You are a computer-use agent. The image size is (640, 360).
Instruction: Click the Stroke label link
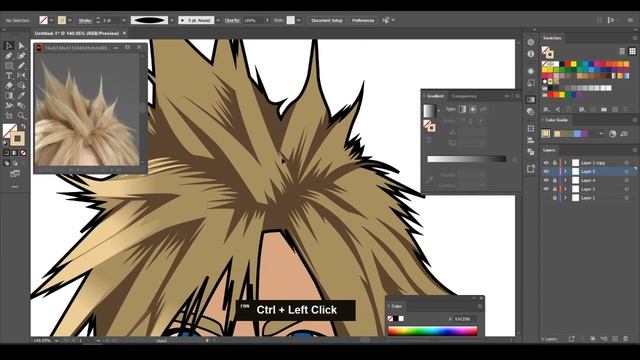[85, 20]
